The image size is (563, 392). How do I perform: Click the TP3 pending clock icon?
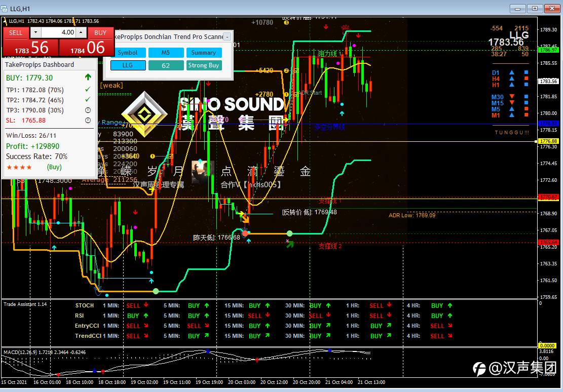click(x=88, y=110)
